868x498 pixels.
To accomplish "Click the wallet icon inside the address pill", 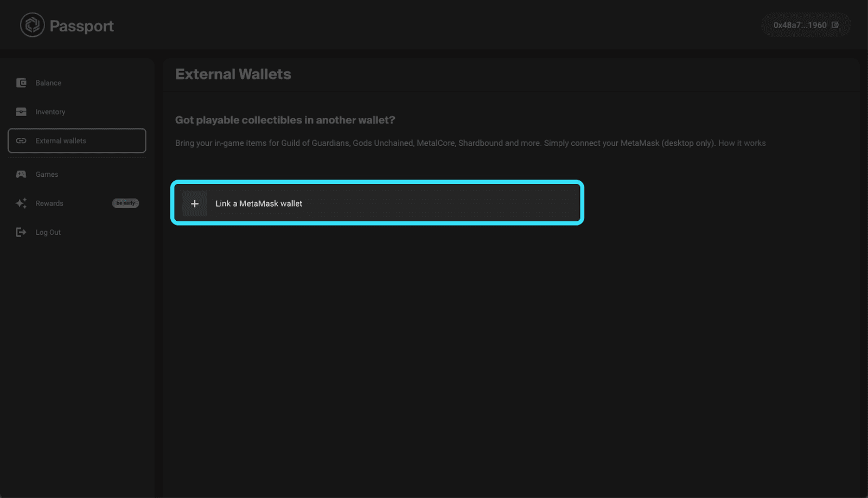I will point(836,25).
